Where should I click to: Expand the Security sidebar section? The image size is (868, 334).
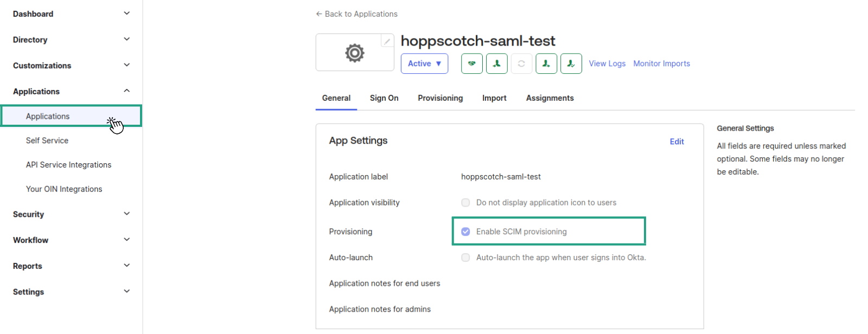71,214
